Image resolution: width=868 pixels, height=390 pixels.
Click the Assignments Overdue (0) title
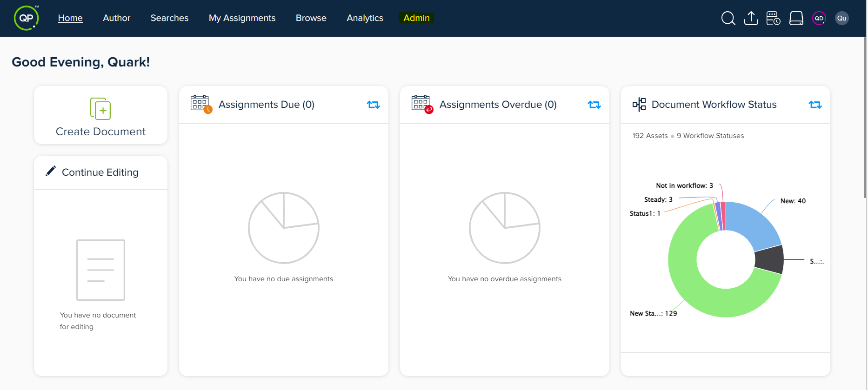click(x=498, y=105)
